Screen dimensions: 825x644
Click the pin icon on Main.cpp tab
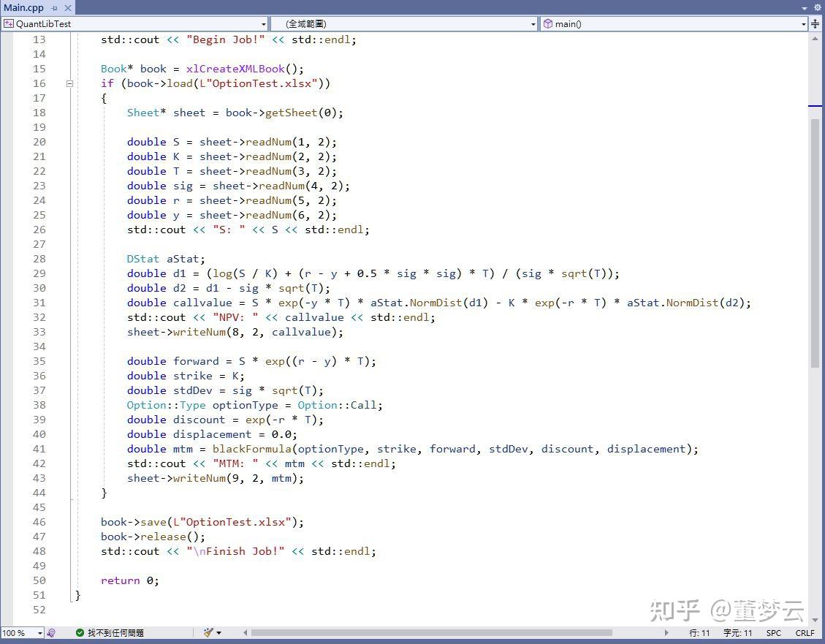pos(56,7)
